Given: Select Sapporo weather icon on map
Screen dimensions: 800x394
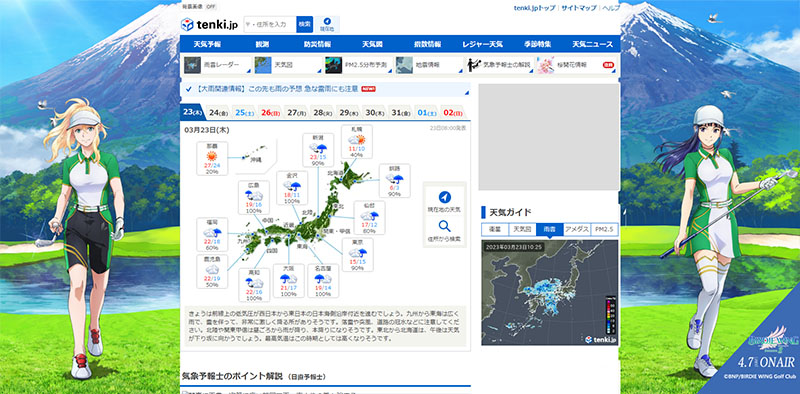Looking at the screenshot, I should point(357,139).
